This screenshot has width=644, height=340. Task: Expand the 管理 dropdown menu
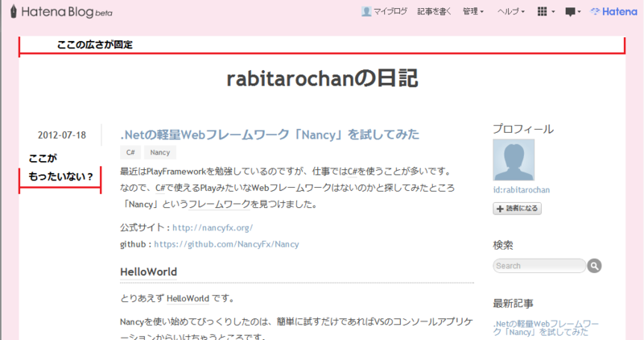pyautogui.click(x=473, y=11)
